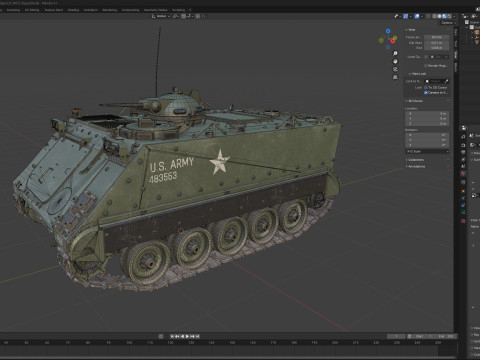The height and width of the screenshot is (360, 480).
Task: Click the zoom view magnifier icon
Action: [x=395, y=54]
